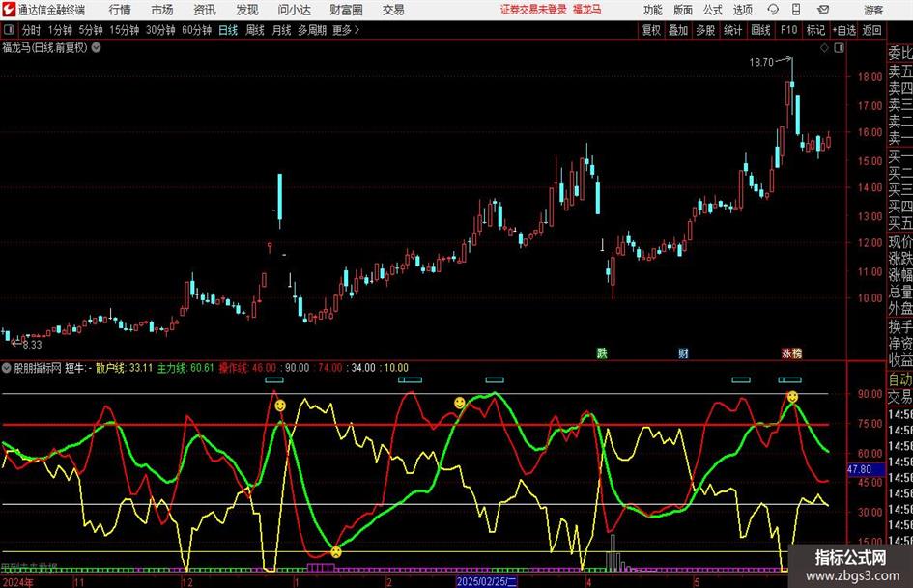Click the 散户线: 33.11 indicator value
Screen dimensions: 913x588
(x=124, y=368)
